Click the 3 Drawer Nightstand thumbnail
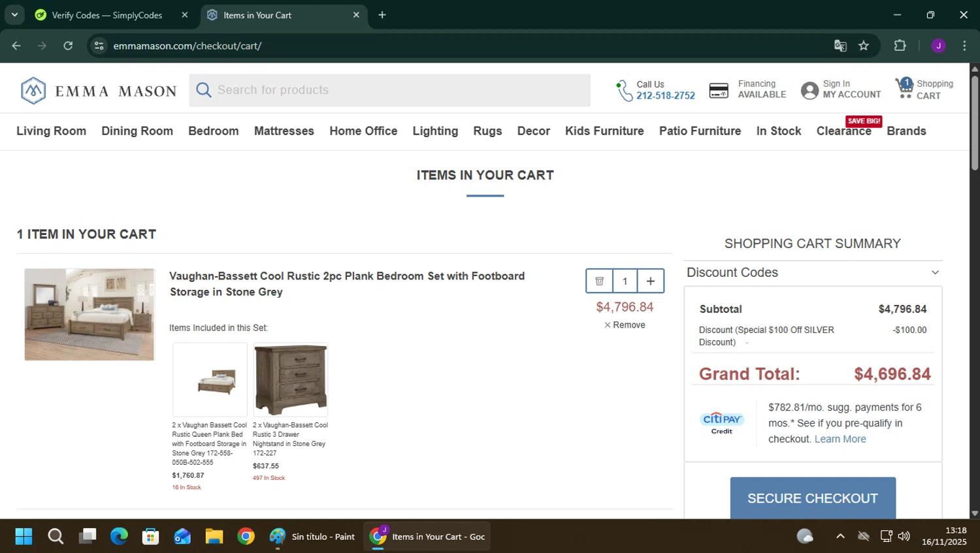This screenshot has height=553, width=980. (x=291, y=380)
